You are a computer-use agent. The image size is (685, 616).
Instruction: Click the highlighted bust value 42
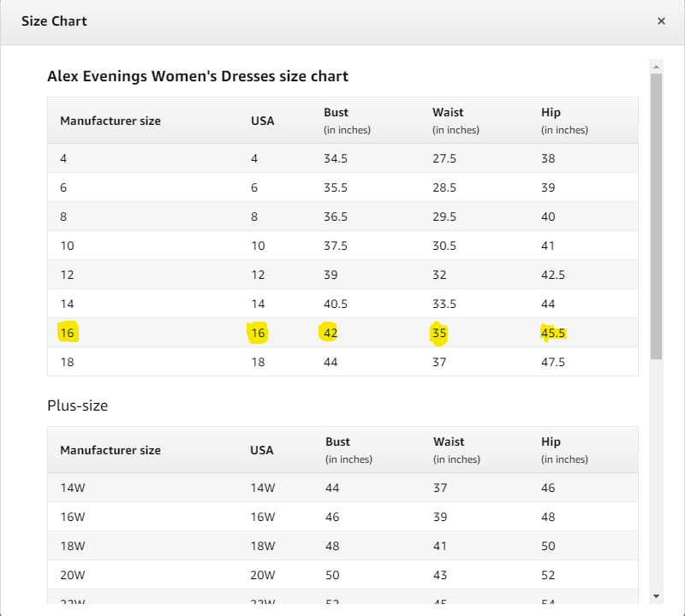coord(331,333)
